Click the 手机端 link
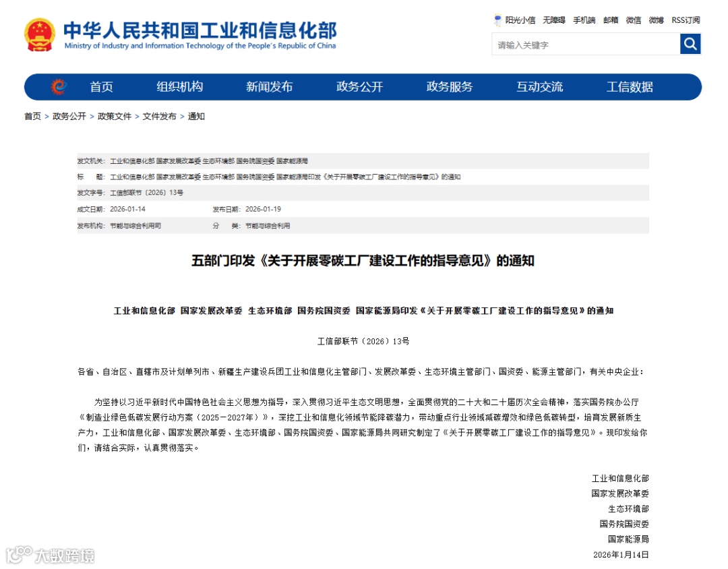This screenshot has height=569, width=728. click(584, 20)
